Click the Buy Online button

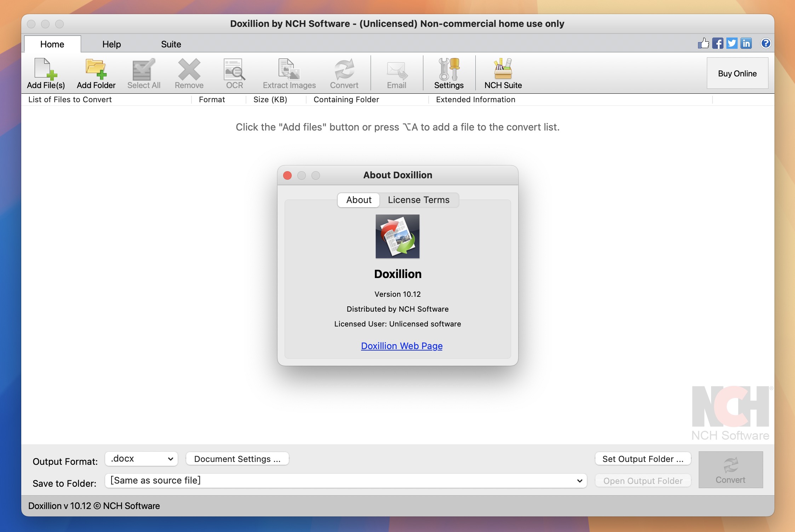pos(737,73)
